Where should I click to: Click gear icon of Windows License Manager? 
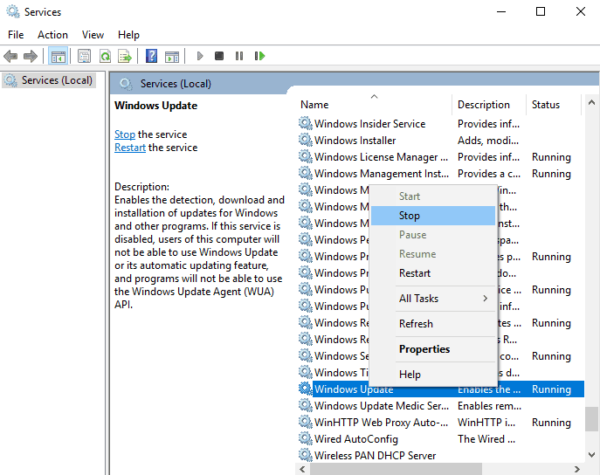305,157
